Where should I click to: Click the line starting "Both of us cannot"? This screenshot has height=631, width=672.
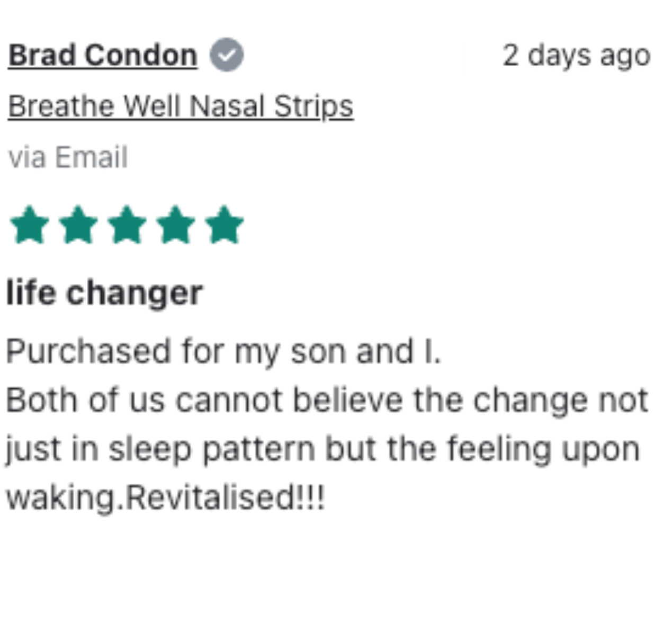[x=327, y=400]
